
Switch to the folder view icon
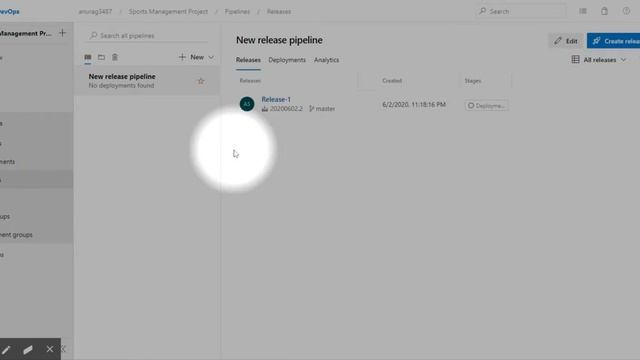(x=101, y=57)
